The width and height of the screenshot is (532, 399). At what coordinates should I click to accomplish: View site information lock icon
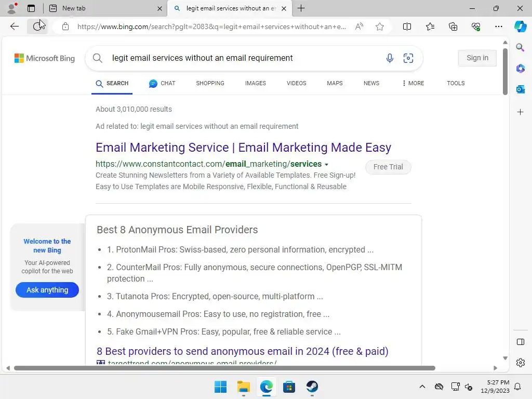tap(65, 26)
